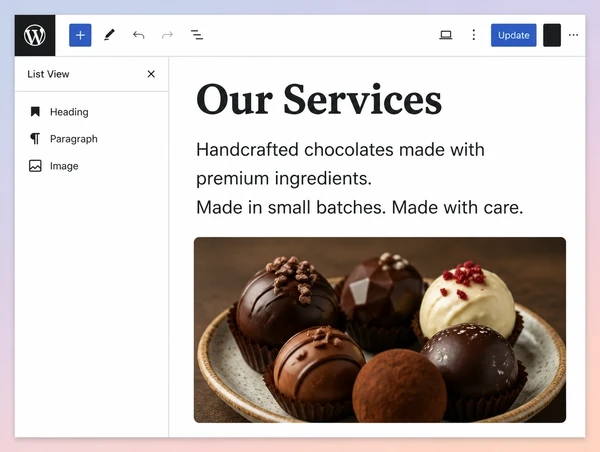Click the "Made in small batches" text line

pyautogui.click(x=359, y=207)
